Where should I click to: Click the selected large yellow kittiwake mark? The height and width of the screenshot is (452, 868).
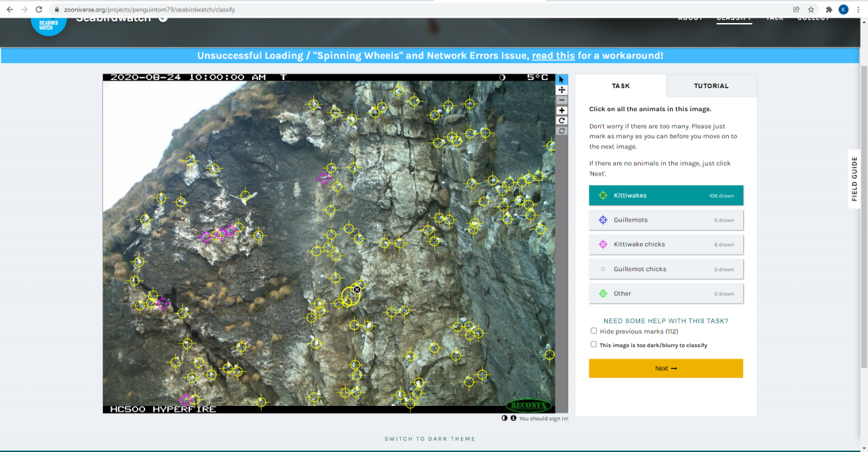click(x=350, y=297)
